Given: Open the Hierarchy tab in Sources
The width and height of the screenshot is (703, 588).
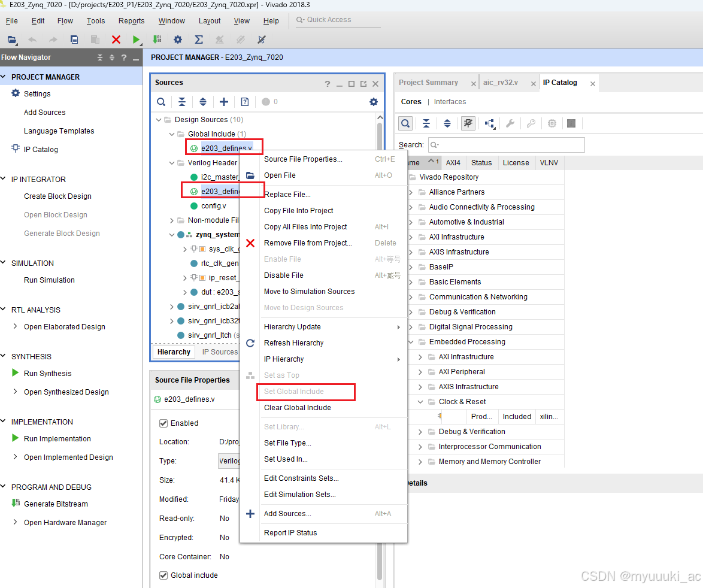Looking at the screenshot, I should pyautogui.click(x=174, y=352).
